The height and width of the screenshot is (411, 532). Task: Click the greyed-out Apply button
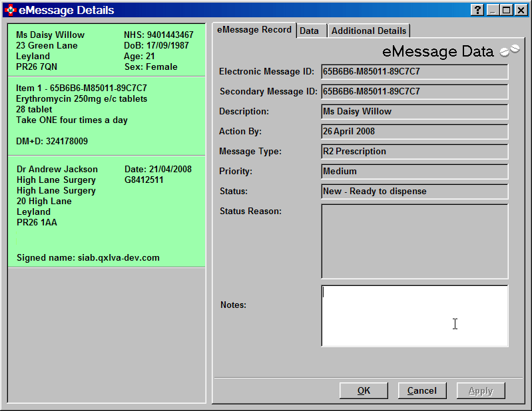(481, 390)
